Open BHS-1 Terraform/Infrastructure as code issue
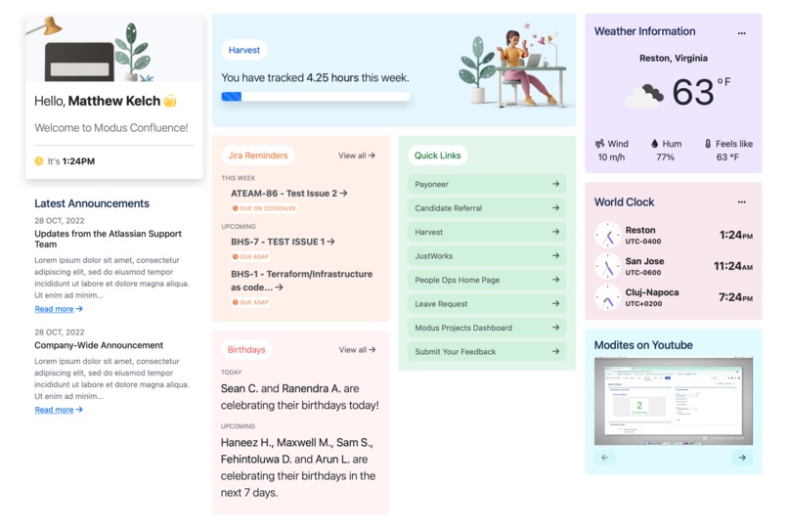 (301, 281)
